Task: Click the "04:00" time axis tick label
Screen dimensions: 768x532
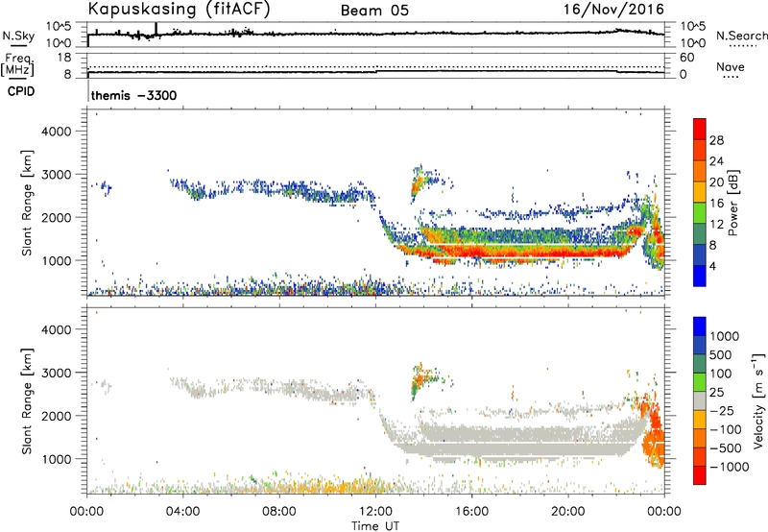Action: point(182,512)
